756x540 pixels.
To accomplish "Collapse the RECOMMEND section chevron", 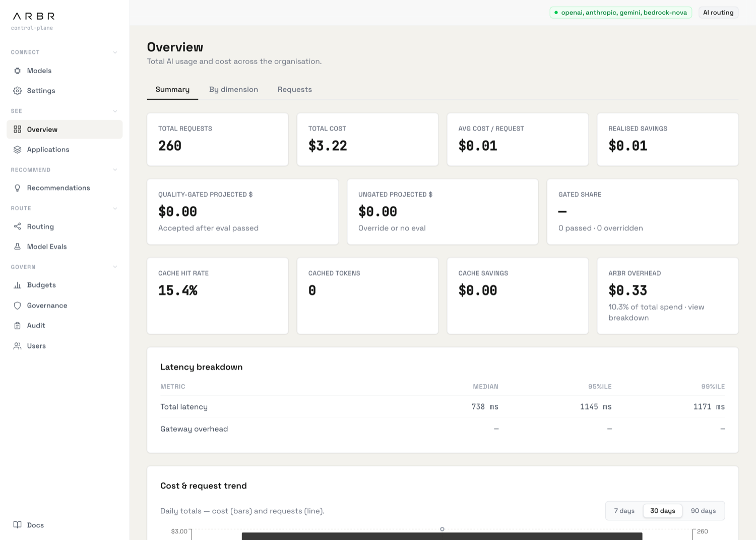I will pyautogui.click(x=115, y=170).
